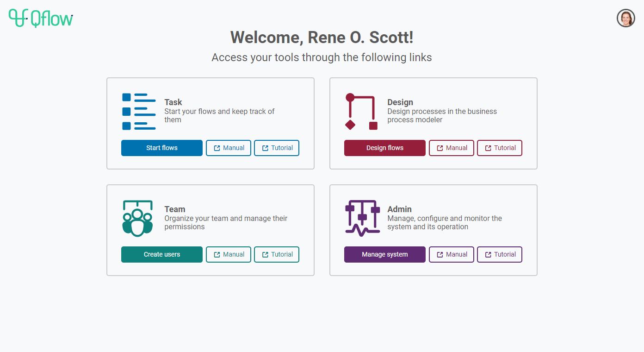644x352 pixels.
Task: Open the Admin Manual link
Action: [x=452, y=254]
